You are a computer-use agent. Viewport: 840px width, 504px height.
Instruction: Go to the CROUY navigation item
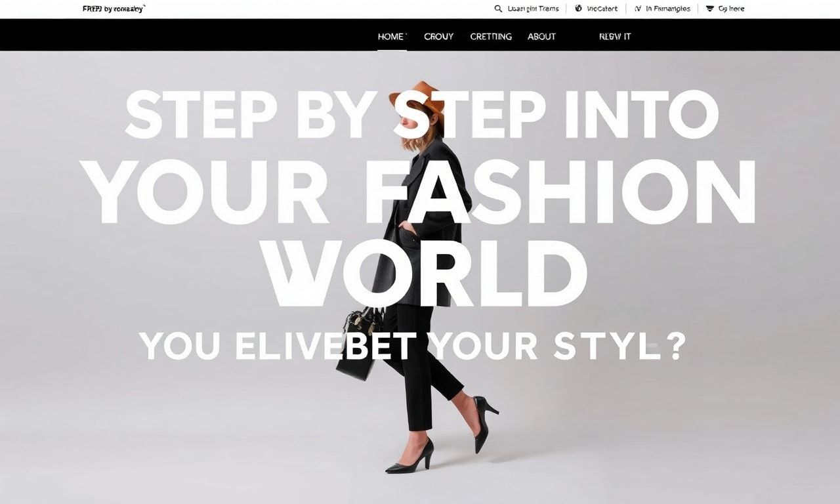click(x=439, y=37)
